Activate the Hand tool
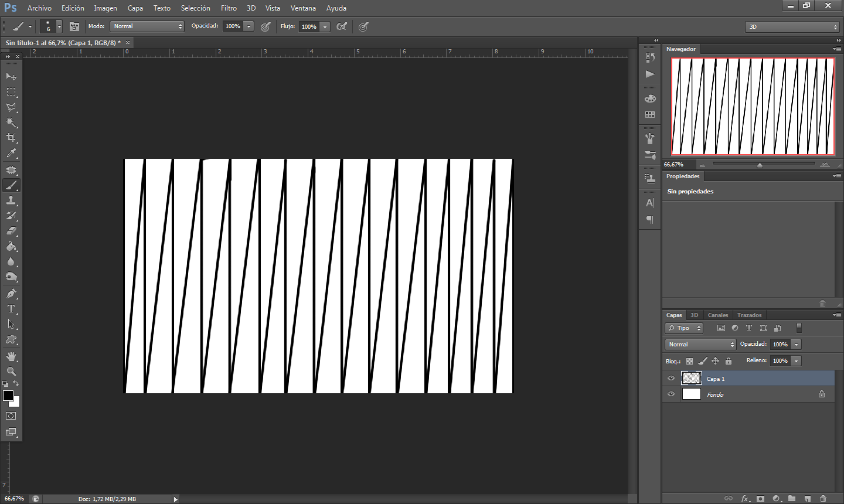This screenshot has height=504, width=844. coord(11,356)
